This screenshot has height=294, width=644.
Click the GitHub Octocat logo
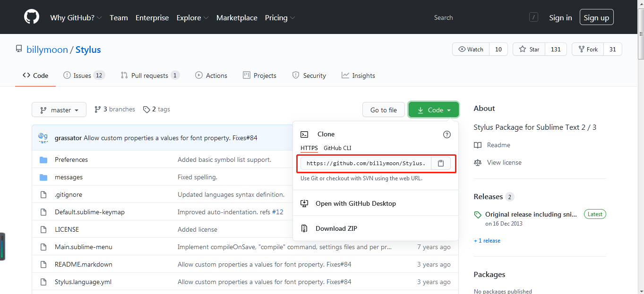tap(32, 17)
